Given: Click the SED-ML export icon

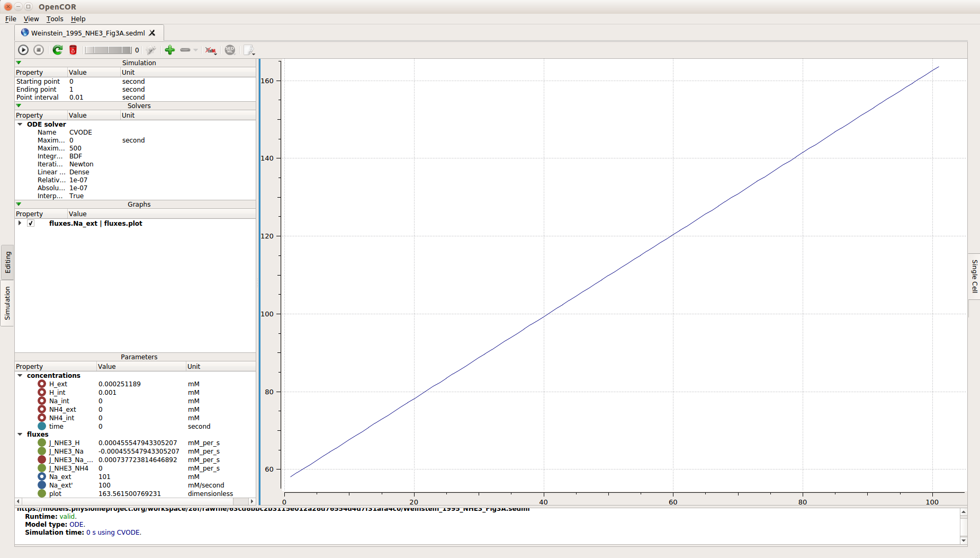Looking at the screenshot, I should [x=230, y=50].
